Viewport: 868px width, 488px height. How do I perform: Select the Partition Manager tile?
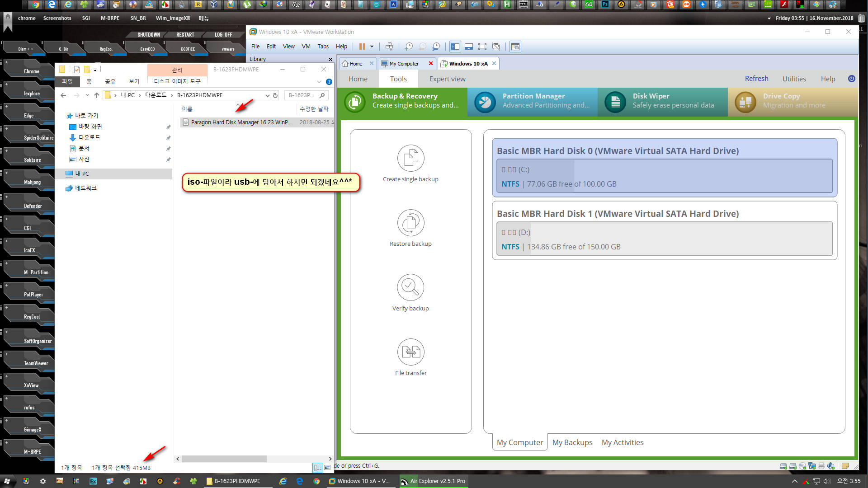click(x=533, y=102)
